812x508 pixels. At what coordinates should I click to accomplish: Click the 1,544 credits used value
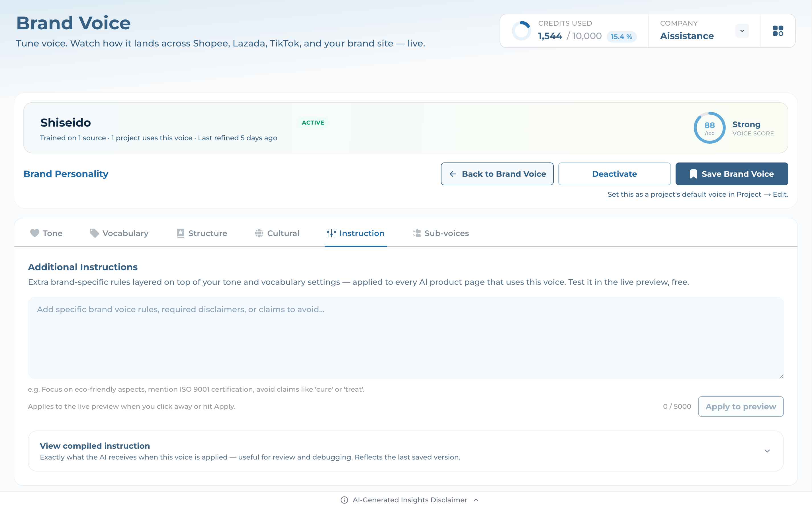(550, 36)
